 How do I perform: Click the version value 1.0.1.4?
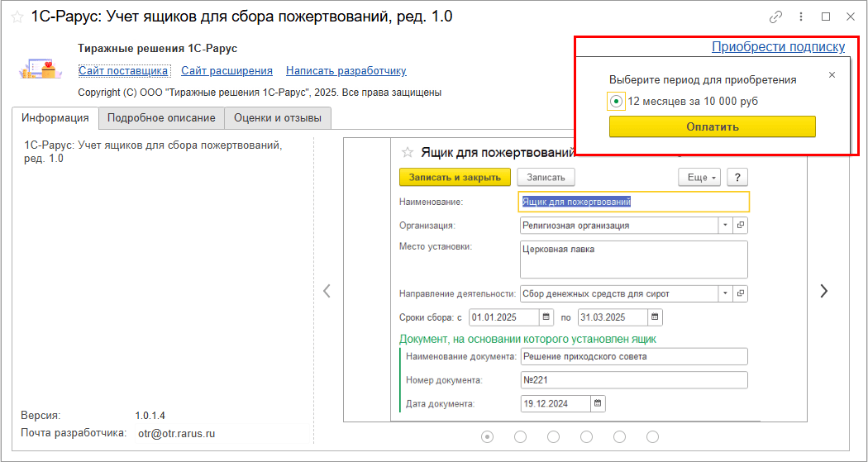point(150,416)
